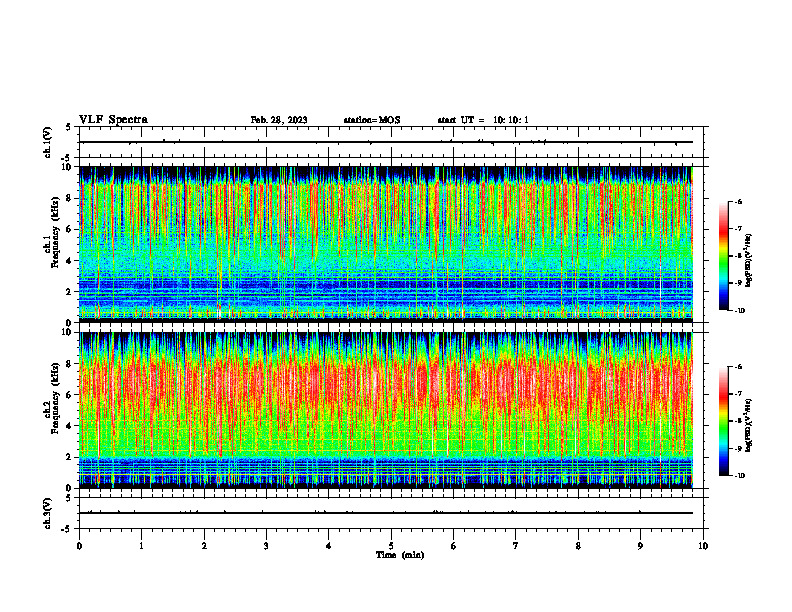Click ch.1 frequency axis tick "2"
The image size is (792, 612).
[69, 291]
